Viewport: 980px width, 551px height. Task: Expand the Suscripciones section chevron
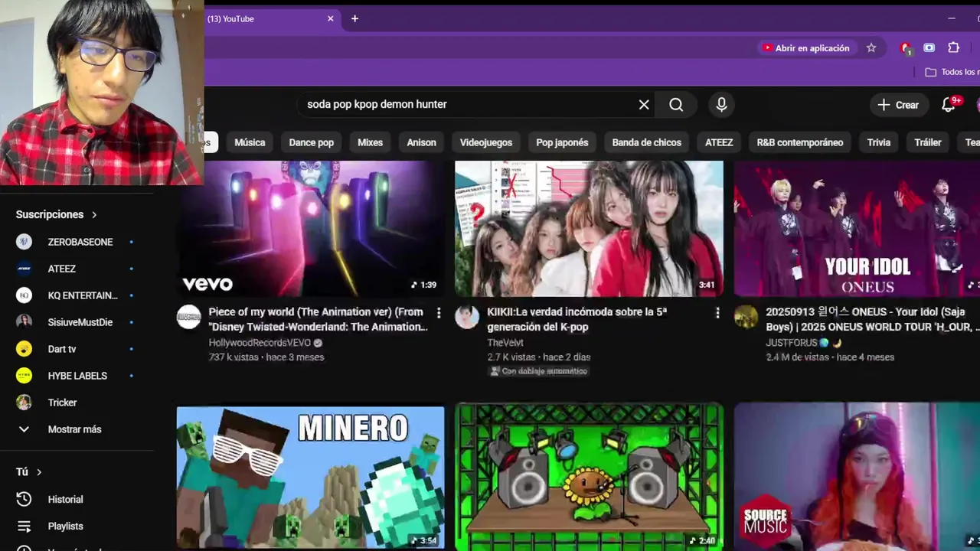click(x=94, y=215)
